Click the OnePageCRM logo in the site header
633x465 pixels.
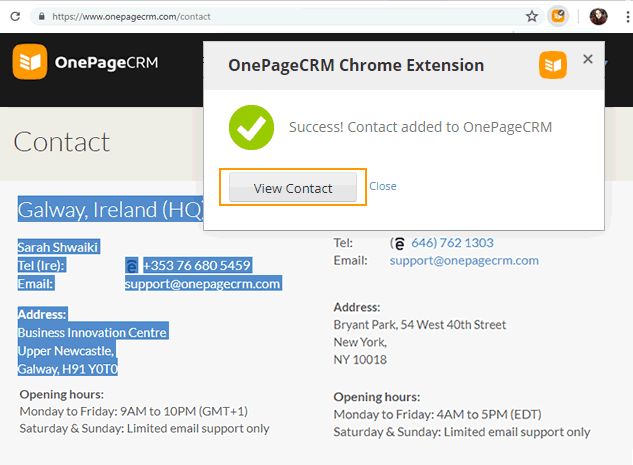click(x=85, y=62)
